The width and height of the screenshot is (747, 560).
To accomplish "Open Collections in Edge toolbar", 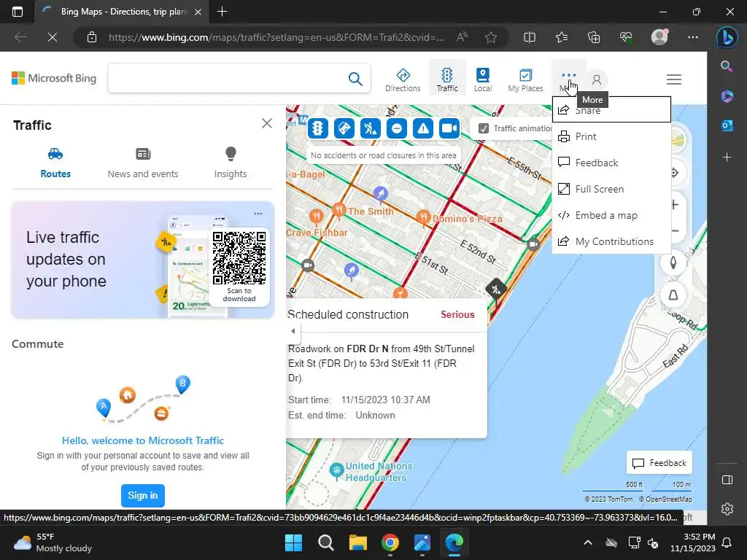I will click(x=594, y=37).
